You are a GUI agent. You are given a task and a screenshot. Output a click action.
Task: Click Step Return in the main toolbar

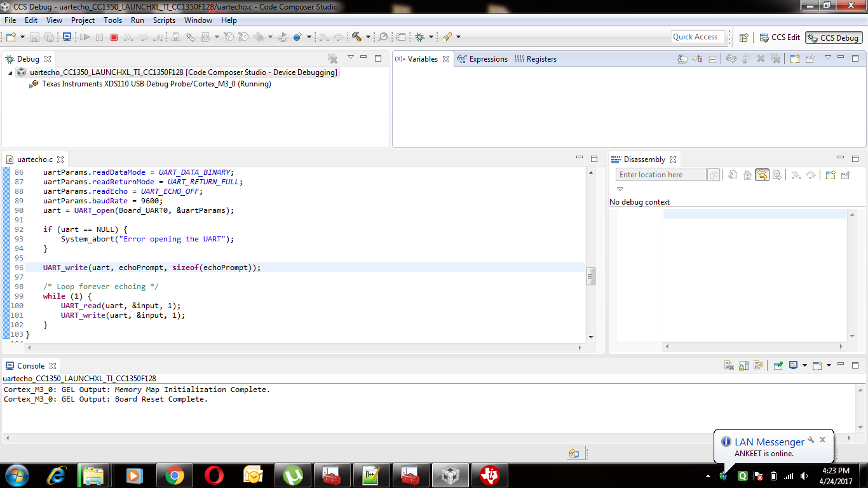point(158,37)
